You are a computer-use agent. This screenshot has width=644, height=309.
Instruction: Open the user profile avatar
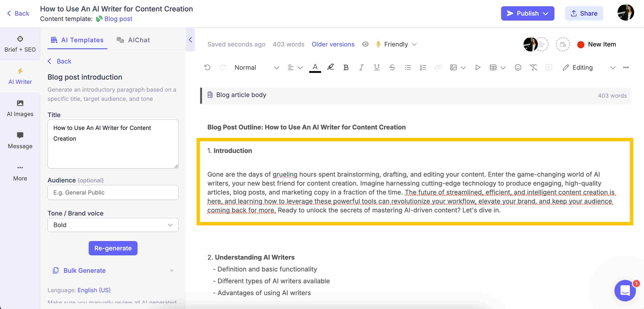tap(625, 12)
